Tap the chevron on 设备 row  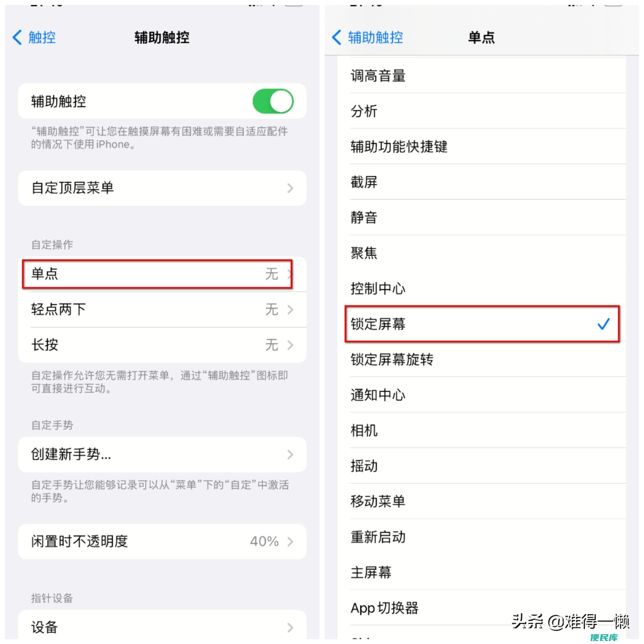coord(290,628)
